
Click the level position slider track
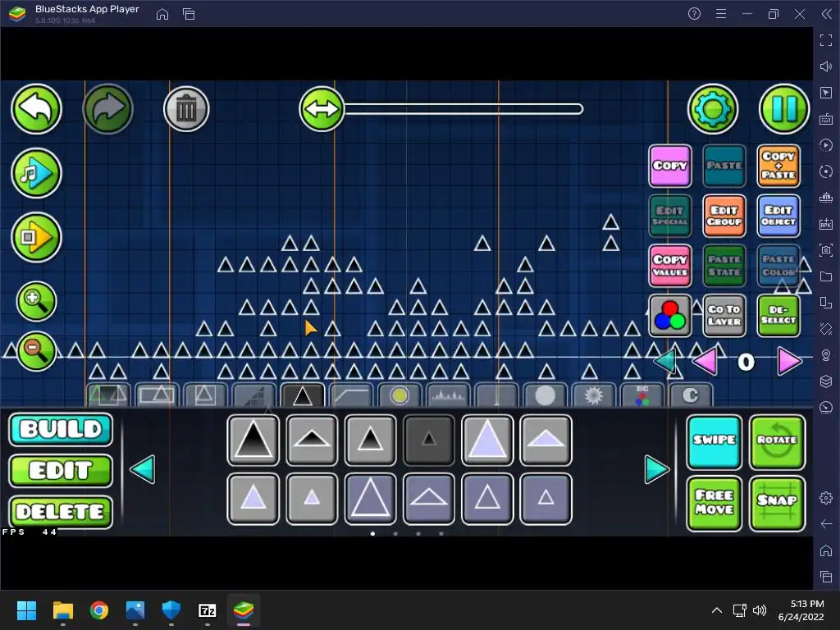click(x=463, y=109)
